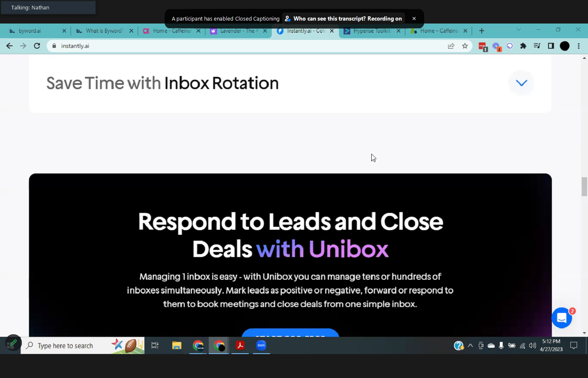Screen dimensions: 588x378
Task: Open the browser extensions puzzle icon
Action: (523, 46)
